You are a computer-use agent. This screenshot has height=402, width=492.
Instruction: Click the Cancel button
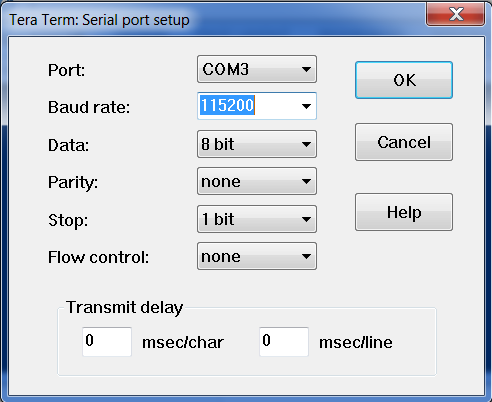tap(404, 142)
